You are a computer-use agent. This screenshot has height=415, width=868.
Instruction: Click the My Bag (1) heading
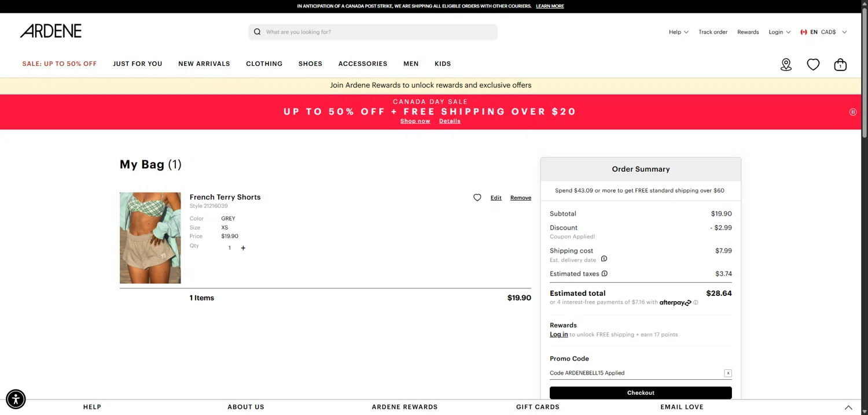point(150,165)
